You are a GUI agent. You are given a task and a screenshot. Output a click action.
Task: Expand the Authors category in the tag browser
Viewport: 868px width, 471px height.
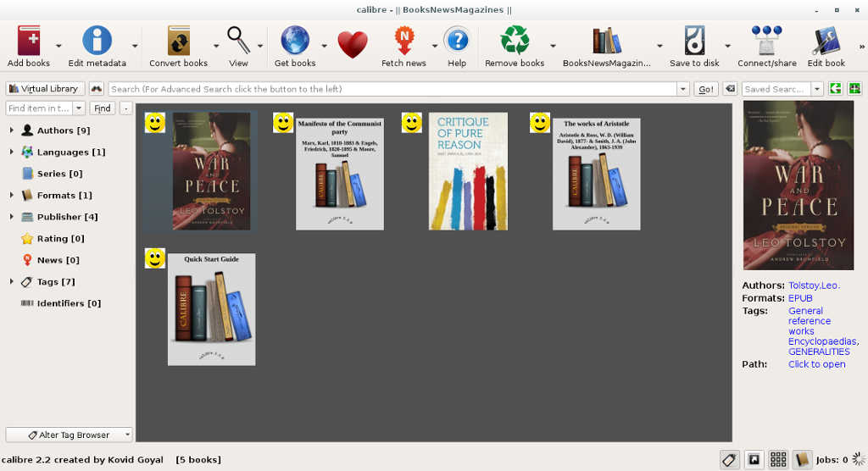[11, 130]
